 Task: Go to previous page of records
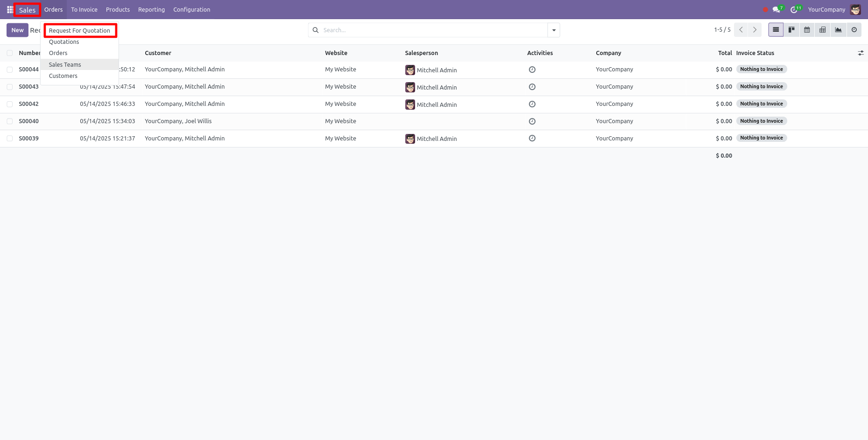[x=741, y=30]
